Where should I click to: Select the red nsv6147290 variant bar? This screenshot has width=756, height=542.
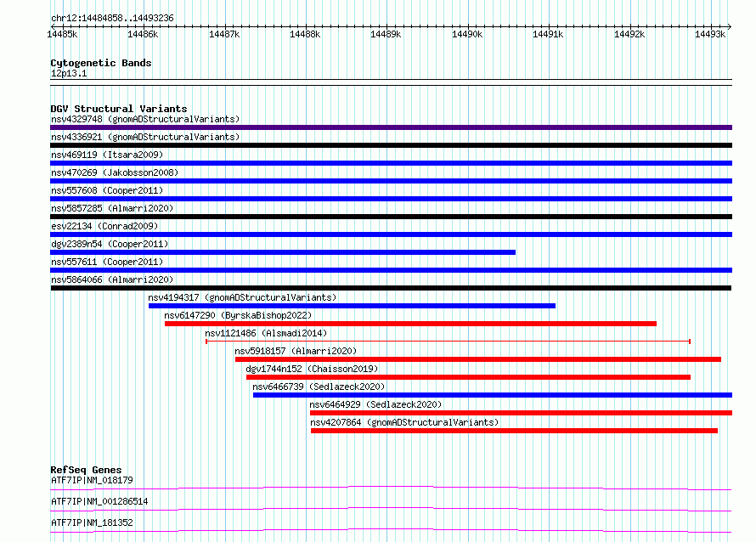pos(411,324)
